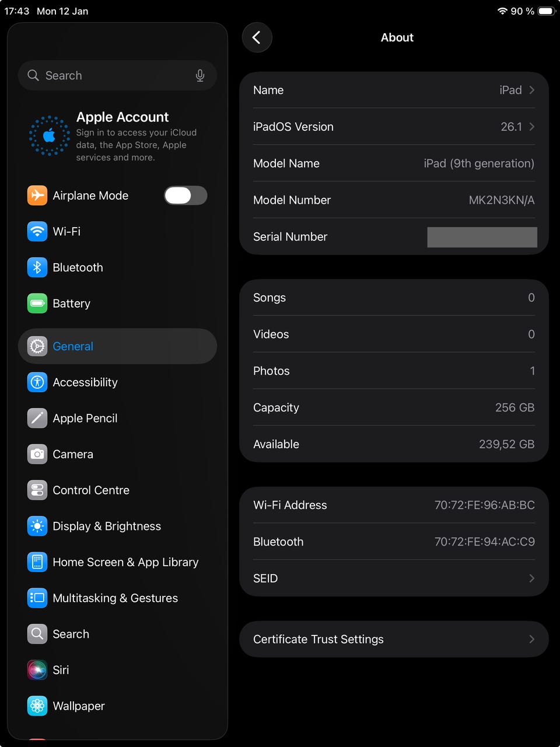The height and width of the screenshot is (747, 560).
Task: Tap the date Mon 12 Jan
Action: (62, 11)
